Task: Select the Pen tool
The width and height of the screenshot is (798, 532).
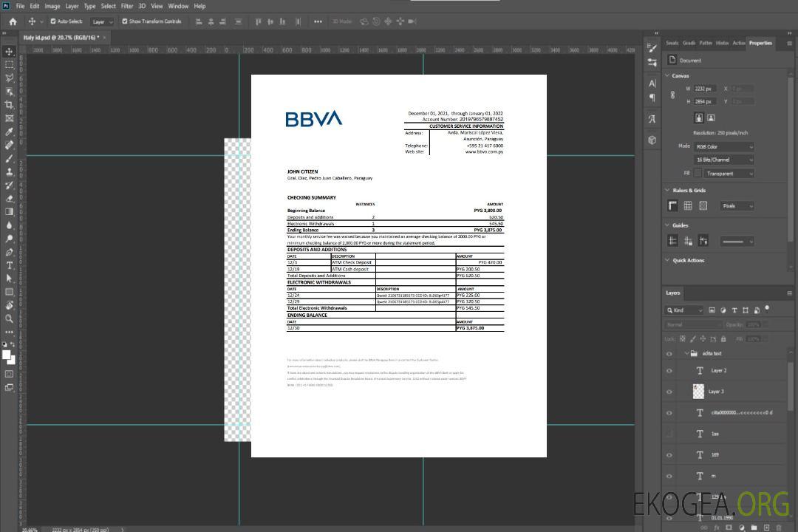Action: 9,252
